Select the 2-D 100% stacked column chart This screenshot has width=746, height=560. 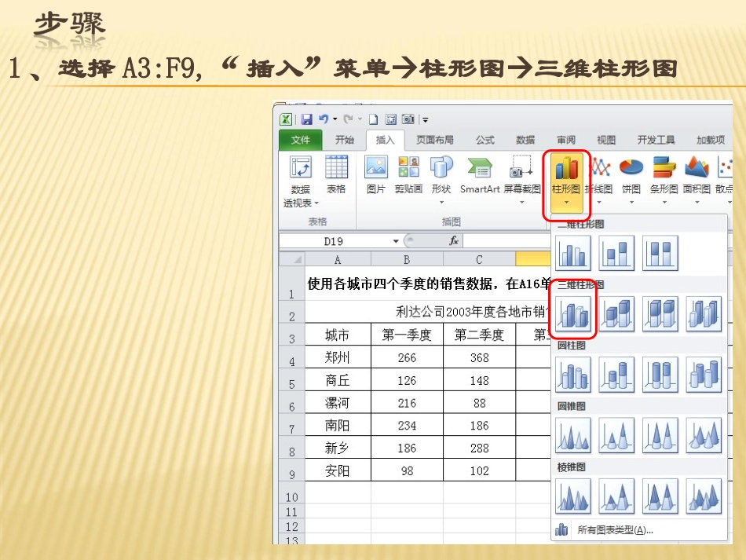660,253
